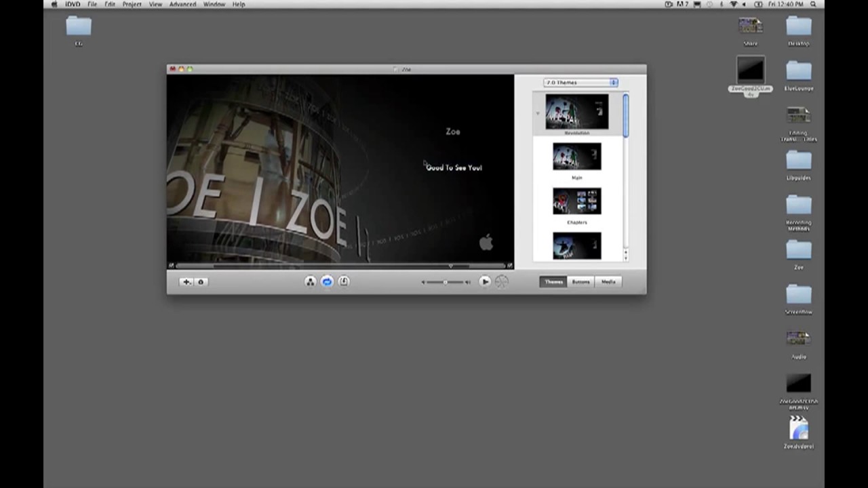
Task: Click the themes list scrollbar thumb
Action: tap(625, 116)
